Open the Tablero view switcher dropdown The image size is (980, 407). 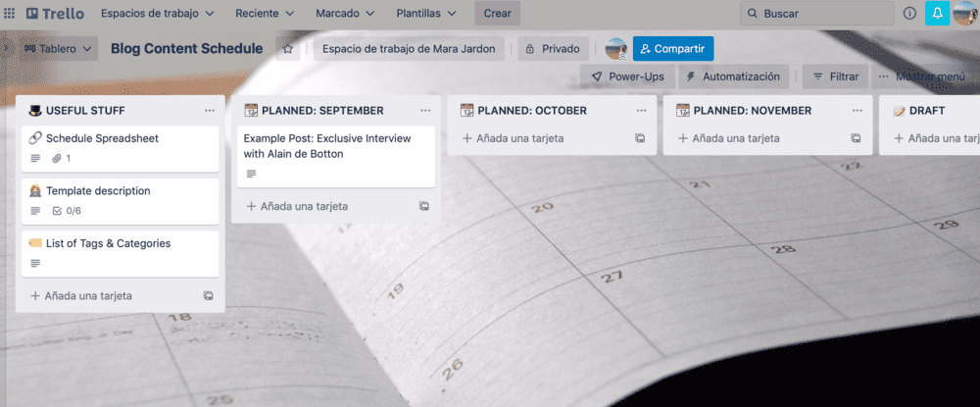click(x=58, y=49)
